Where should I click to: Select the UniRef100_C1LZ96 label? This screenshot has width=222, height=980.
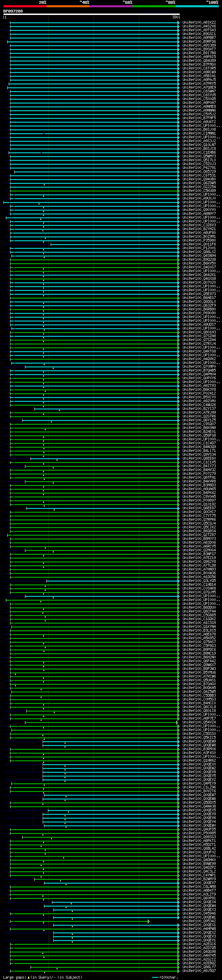[199, 787]
